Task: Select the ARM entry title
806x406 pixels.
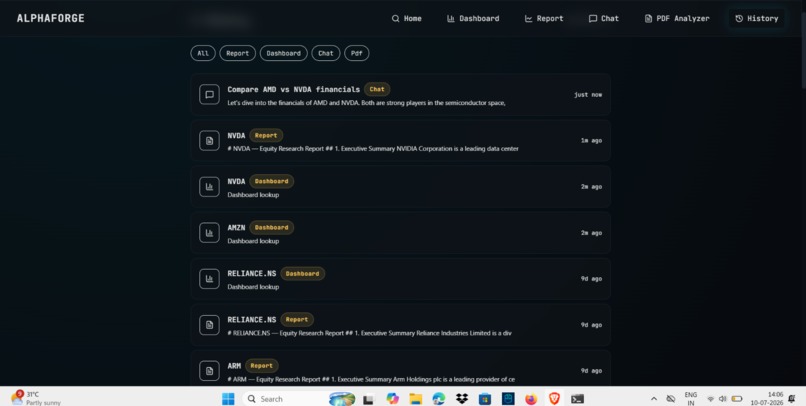Action: pos(234,366)
